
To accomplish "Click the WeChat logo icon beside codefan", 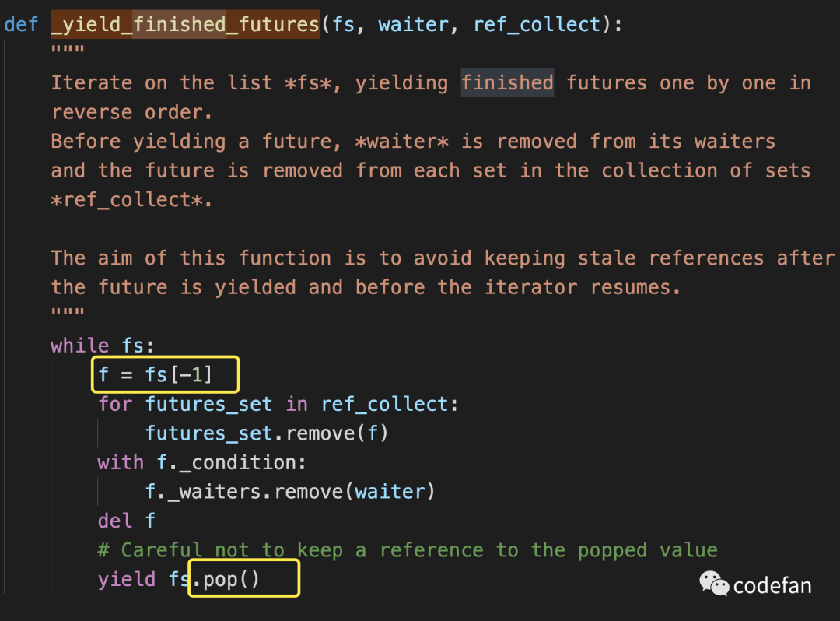I will pyautogui.click(x=713, y=584).
